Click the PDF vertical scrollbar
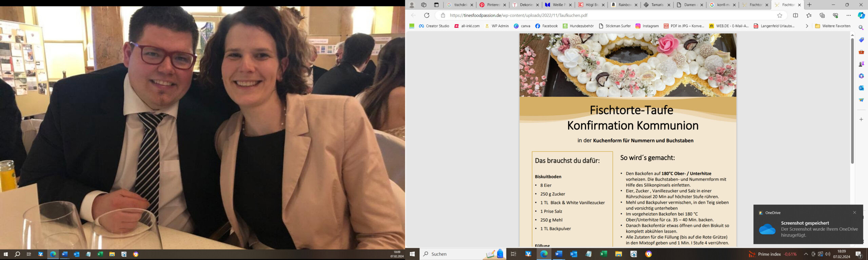Image resolution: width=868 pixels, height=260 pixels. tap(852, 102)
